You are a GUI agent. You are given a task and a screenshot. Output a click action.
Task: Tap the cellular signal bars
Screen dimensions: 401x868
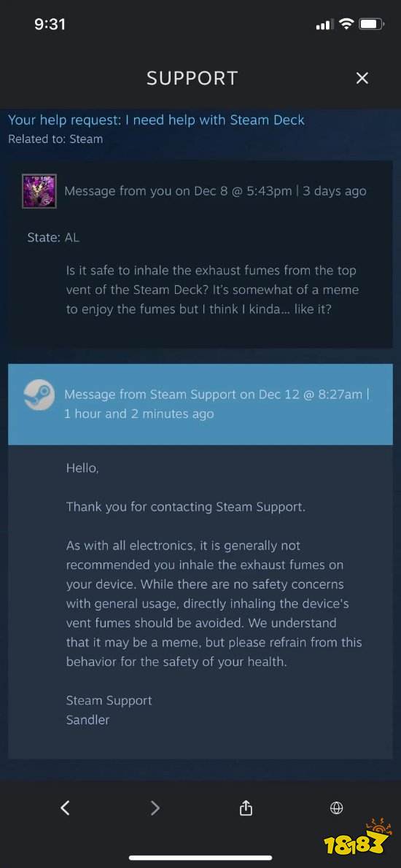[324, 25]
